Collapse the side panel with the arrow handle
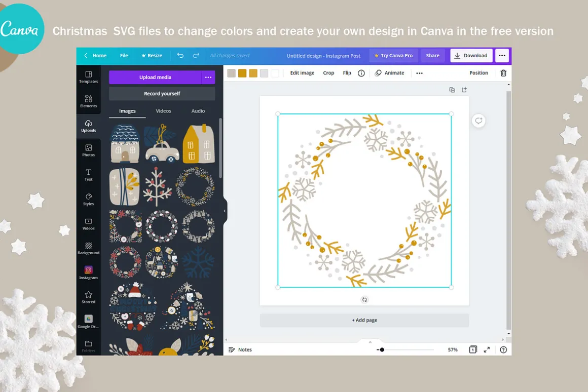This screenshot has height=392, width=588. (225, 211)
